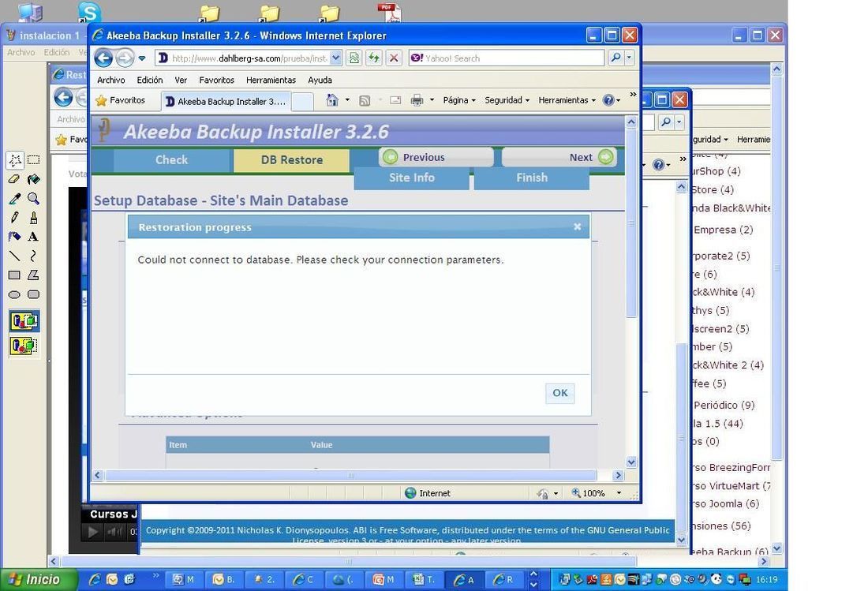
Task: Open the PDF file on the desktop
Action: (x=389, y=12)
